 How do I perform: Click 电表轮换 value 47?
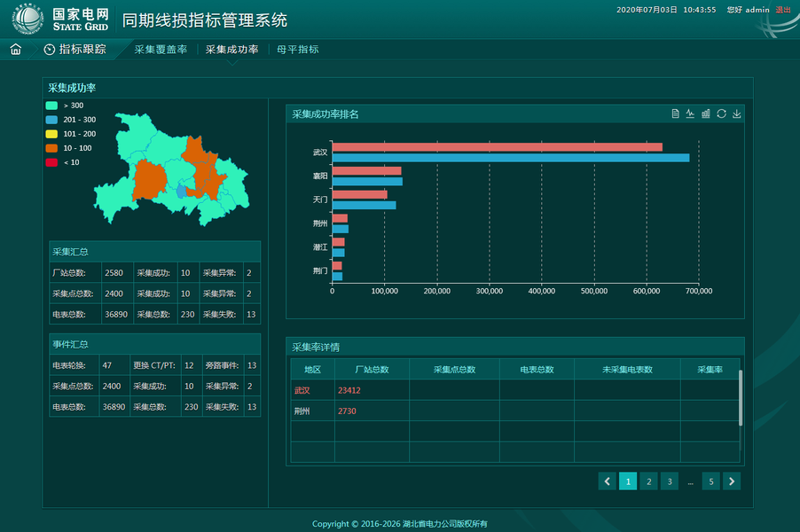coord(106,365)
